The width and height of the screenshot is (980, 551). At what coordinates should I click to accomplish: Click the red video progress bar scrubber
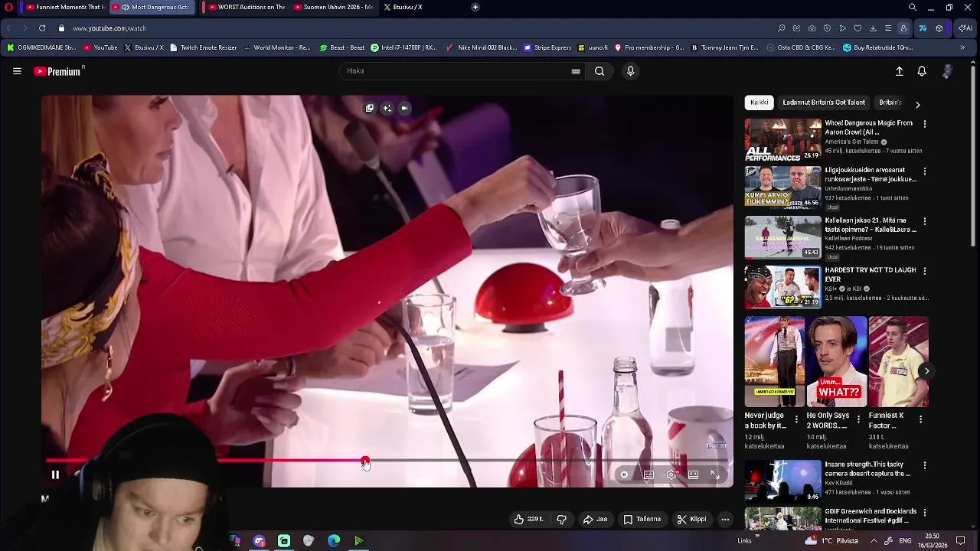(365, 461)
